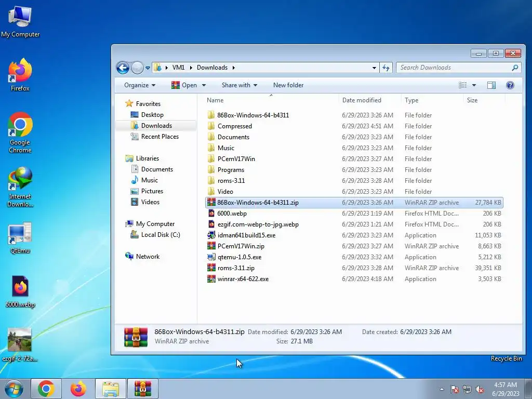
Task: Click the Forward navigation arrow in Explorer
Action: (137, 68)
